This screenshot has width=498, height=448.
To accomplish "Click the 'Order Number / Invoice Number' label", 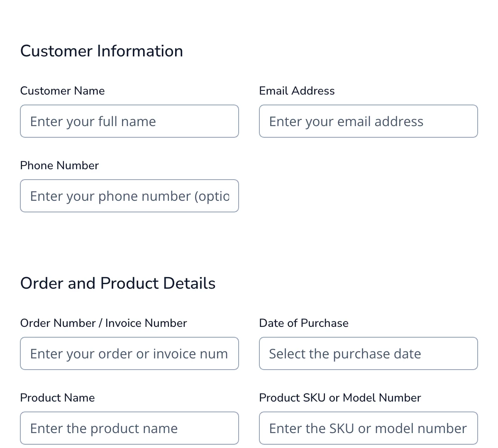I will pos(103,323).
